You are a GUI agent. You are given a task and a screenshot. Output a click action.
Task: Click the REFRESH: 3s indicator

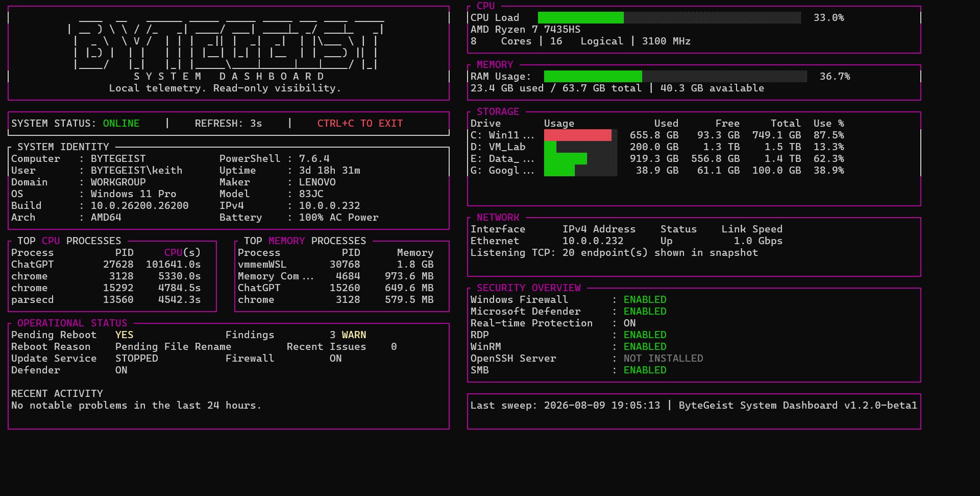[228, 123]
